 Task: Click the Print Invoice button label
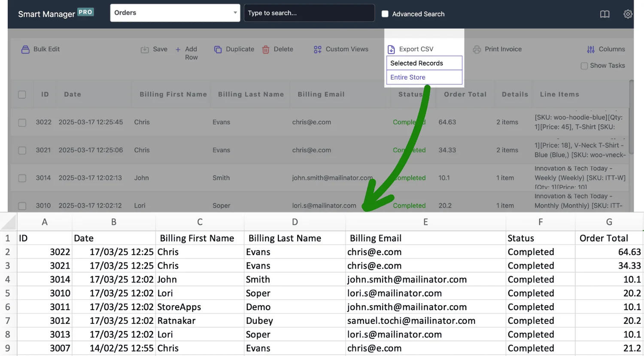503,49
